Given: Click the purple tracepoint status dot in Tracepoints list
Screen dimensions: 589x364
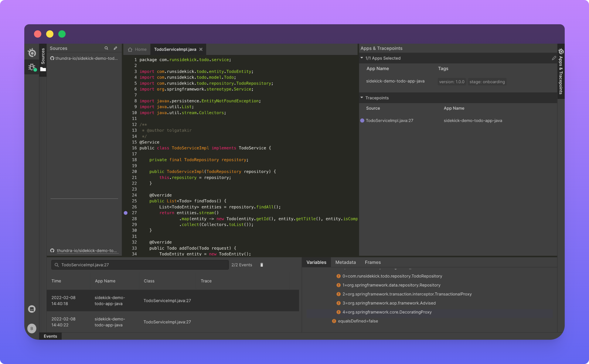Looking at the screenshot, I should 362,121.
